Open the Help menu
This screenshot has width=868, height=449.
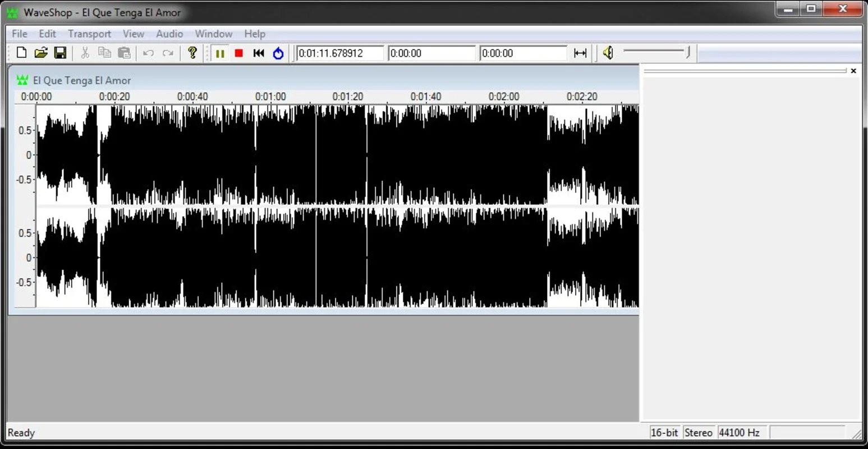[x=255, y=34]
